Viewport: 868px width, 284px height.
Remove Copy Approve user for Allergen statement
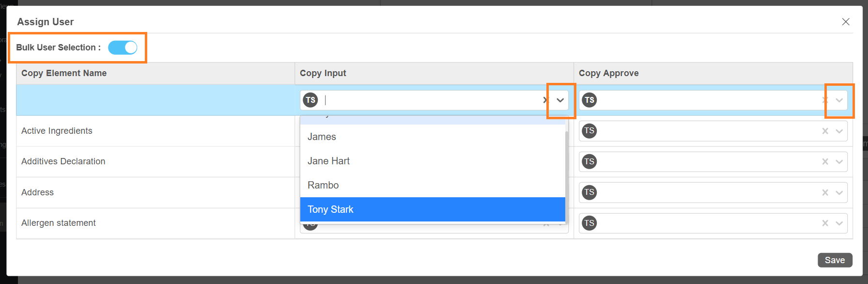click(x=825, y=223)
